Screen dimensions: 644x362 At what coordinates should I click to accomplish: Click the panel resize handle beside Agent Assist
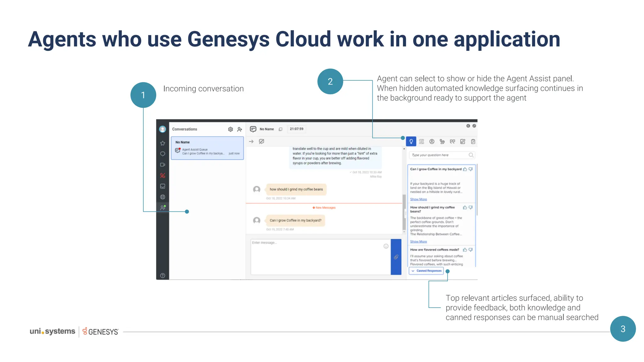(406, 213)
